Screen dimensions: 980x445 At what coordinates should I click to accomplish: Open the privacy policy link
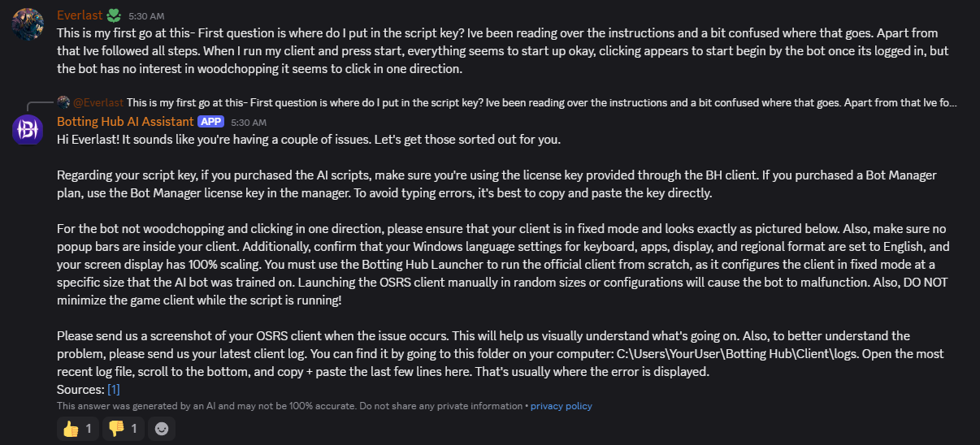pyautogui.click(x=561, y=405)
